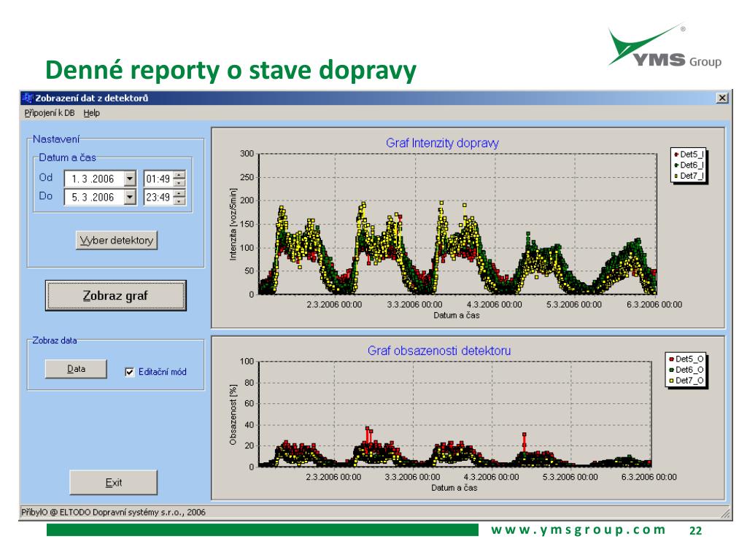Click the window resize grip in status bar
The height and width of the screenshot is (560, 747).
(726, 513)
